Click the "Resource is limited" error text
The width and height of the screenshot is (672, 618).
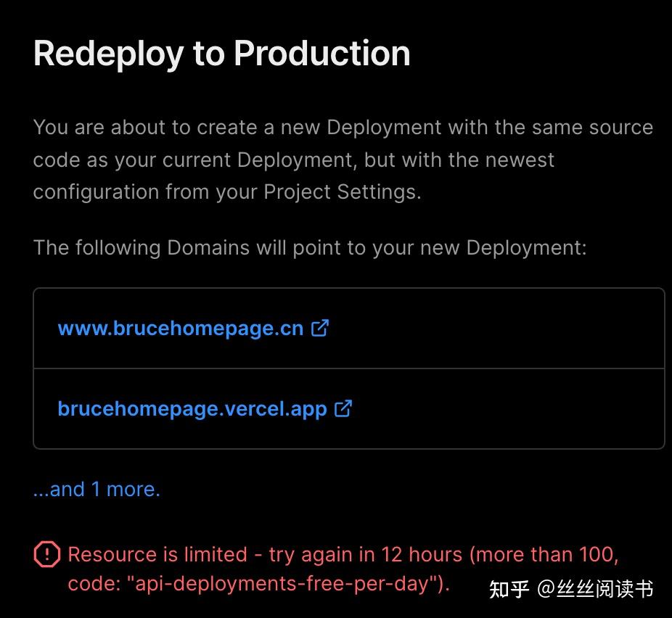point(157,555)
